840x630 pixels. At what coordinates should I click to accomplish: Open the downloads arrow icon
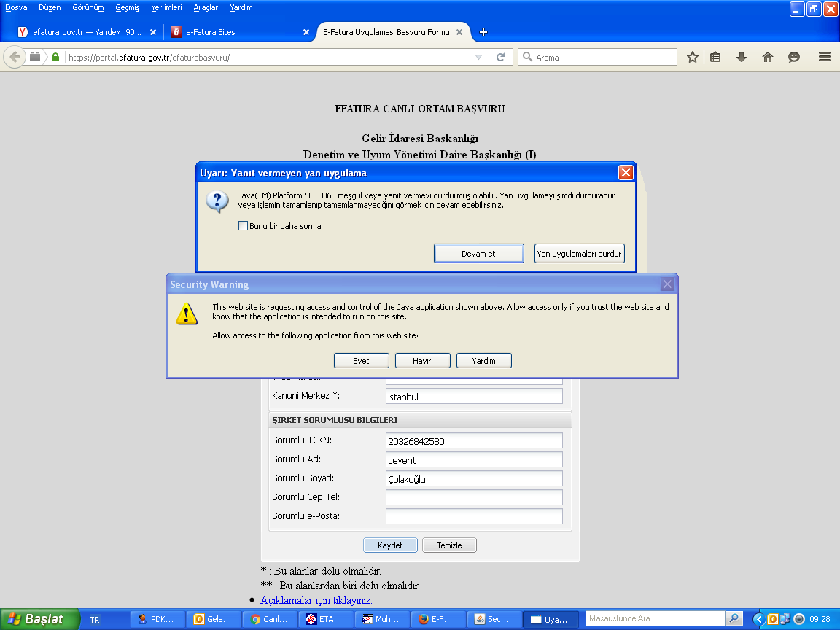(742, 57)
